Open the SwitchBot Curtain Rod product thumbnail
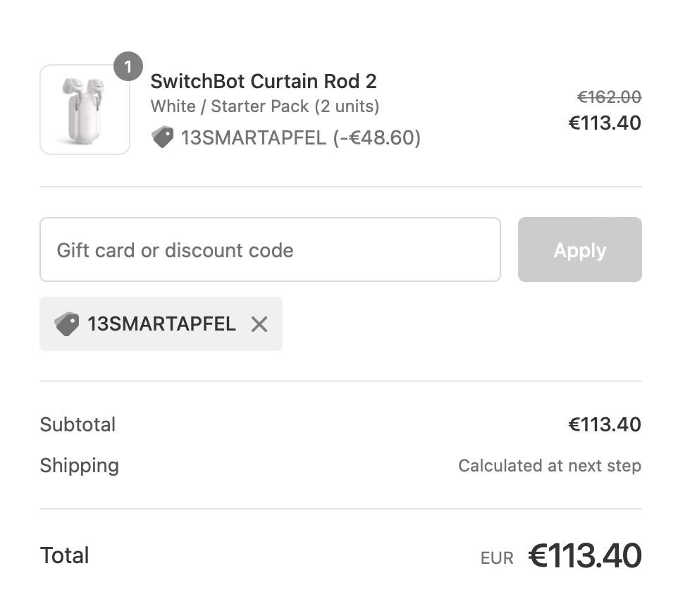The height and width of the screenshot is (616, 678). tap(85, 110)
